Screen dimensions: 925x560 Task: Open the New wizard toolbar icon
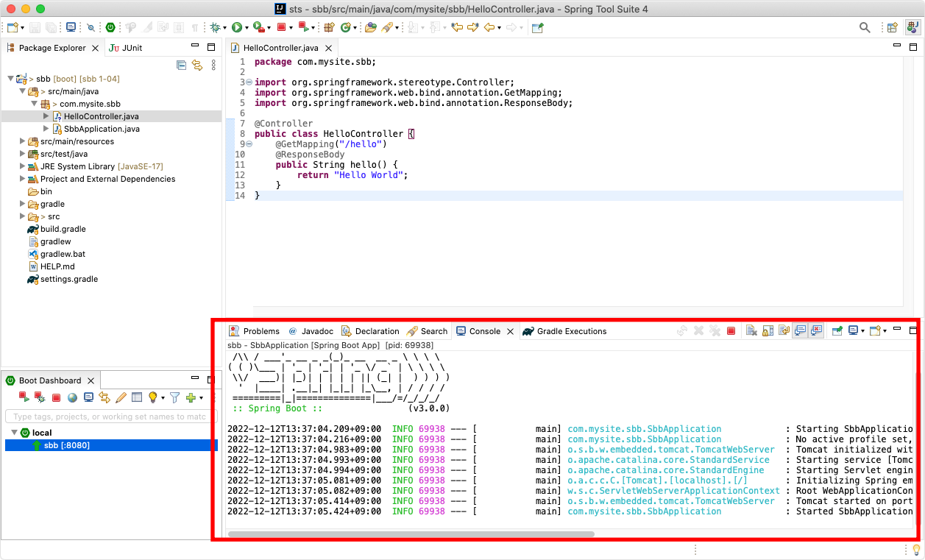click(12, 27)
